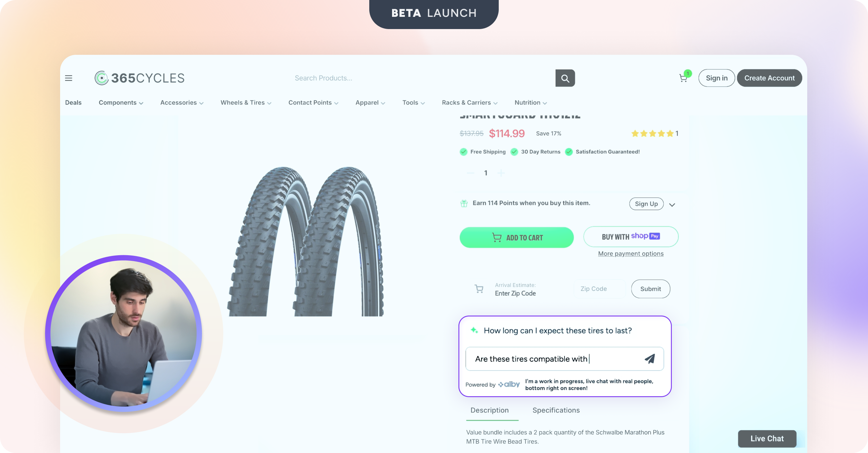Submit the zip code
The image size is (868, 453).
(651, 289)
